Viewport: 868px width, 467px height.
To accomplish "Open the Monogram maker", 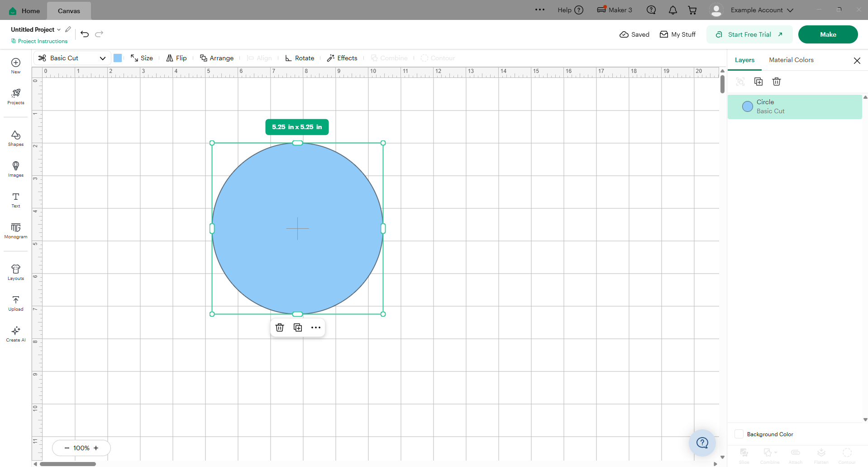I will pos(16,231).
